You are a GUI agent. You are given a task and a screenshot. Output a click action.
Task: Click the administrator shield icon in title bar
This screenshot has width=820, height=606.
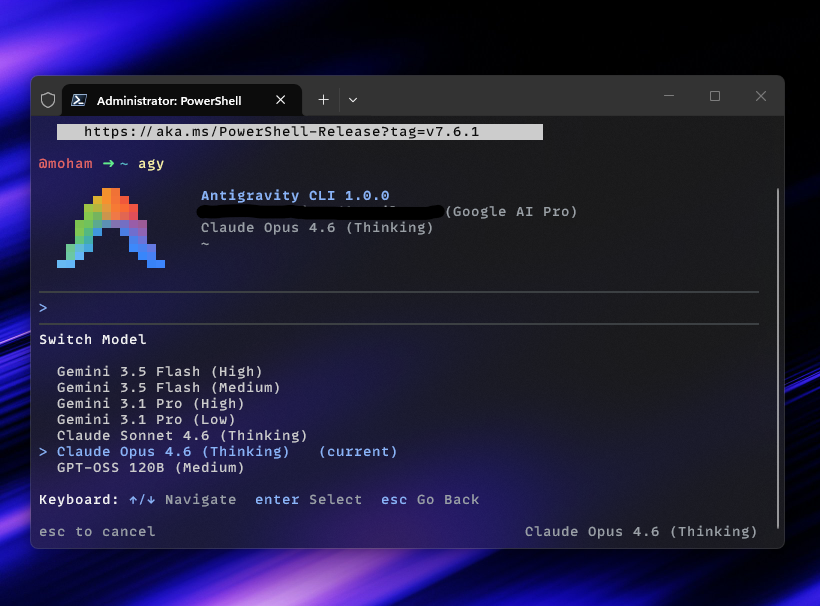click(48, 100)
